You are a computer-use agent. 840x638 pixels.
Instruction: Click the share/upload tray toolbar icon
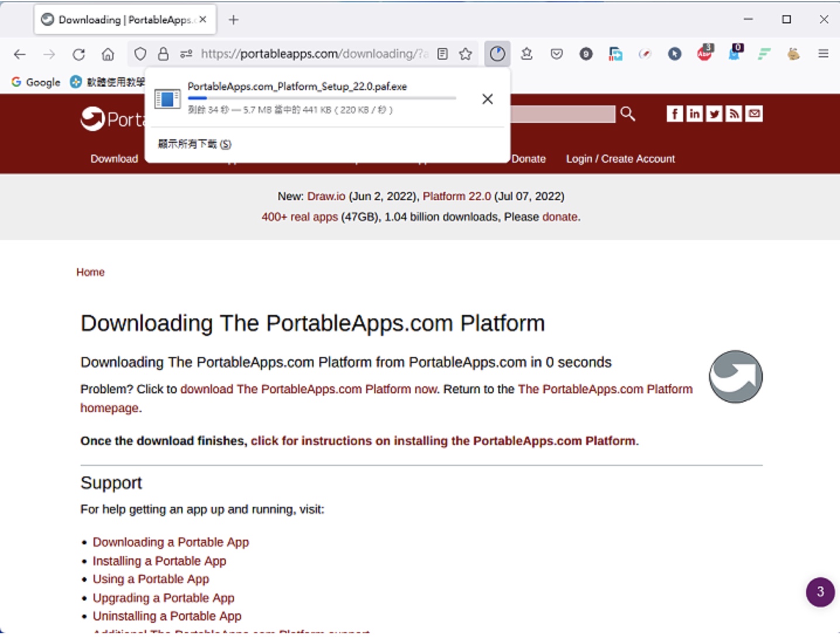pyautogui.click(x=526, y=54)
